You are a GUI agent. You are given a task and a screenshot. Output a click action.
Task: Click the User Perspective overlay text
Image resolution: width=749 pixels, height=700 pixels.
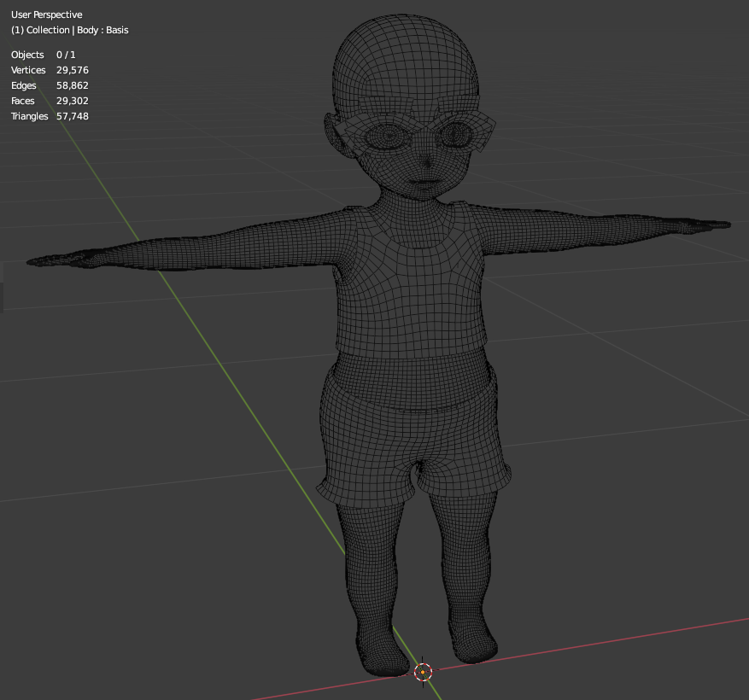tap(46, 15)
